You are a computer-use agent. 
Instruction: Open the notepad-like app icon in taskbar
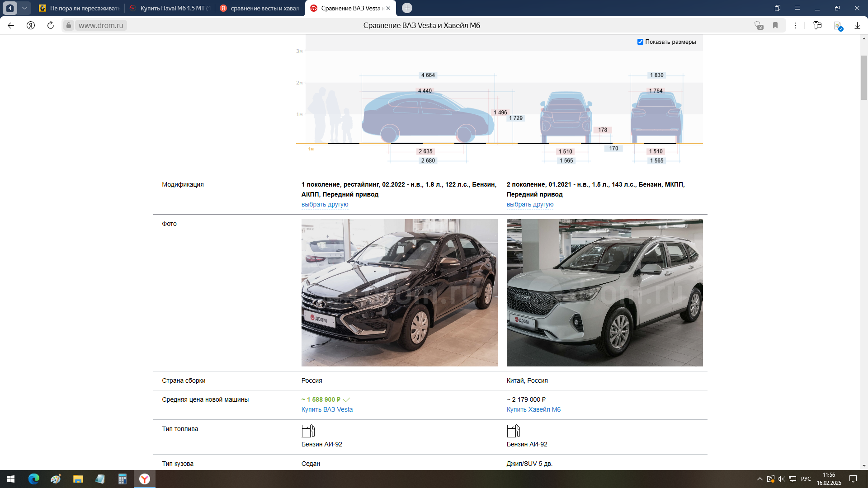point(100,479)
